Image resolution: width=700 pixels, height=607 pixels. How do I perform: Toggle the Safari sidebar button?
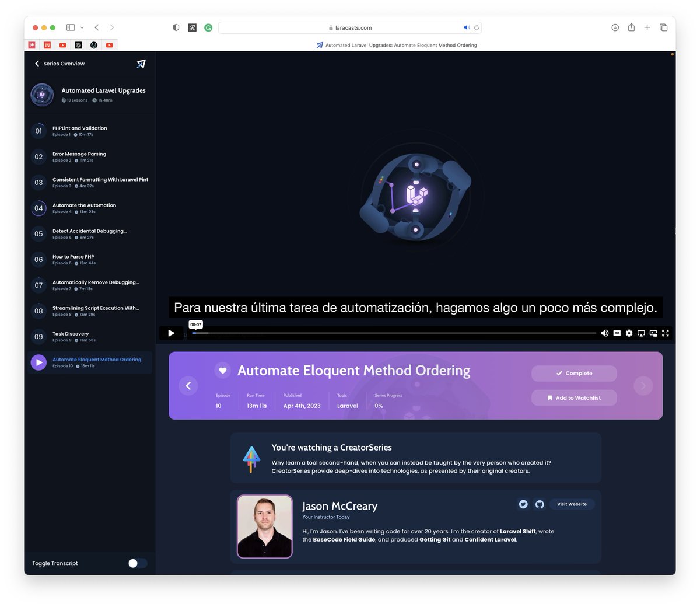coord(71,27)
